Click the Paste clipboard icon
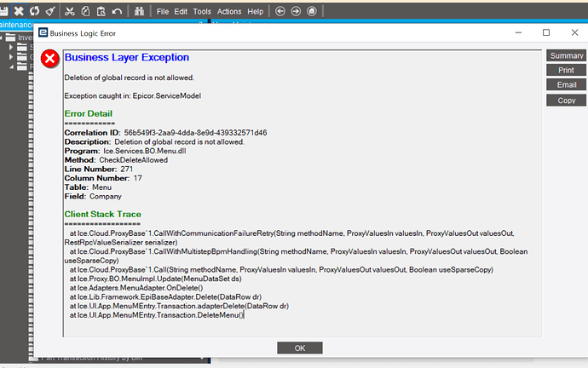The height and width of the screenshot is (368, 588). [x=101, y=11]
